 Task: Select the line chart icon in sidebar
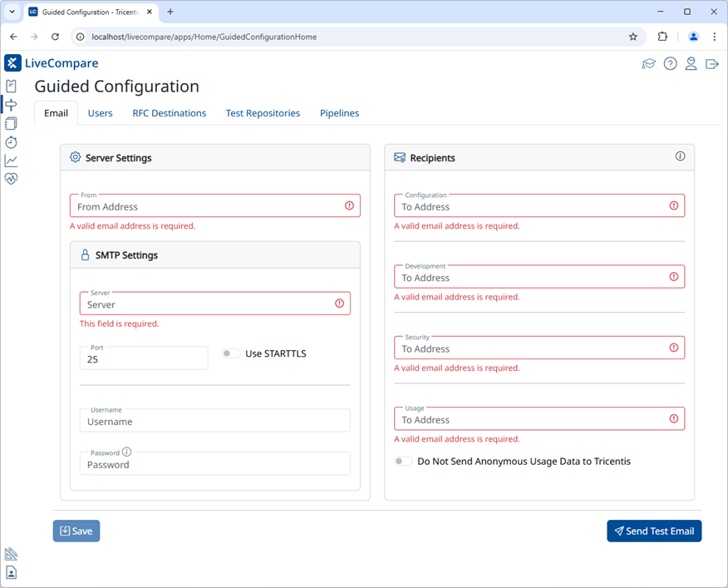[x=11, y=161]
